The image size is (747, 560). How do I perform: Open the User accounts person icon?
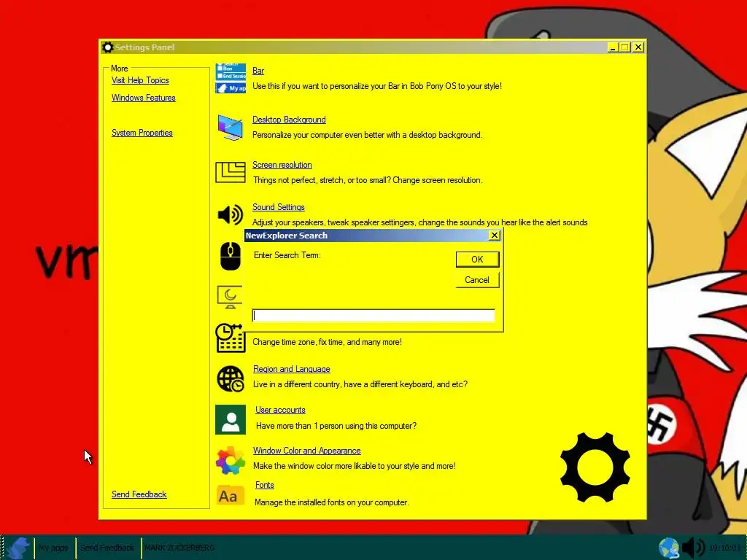click(x=231, y=419)
